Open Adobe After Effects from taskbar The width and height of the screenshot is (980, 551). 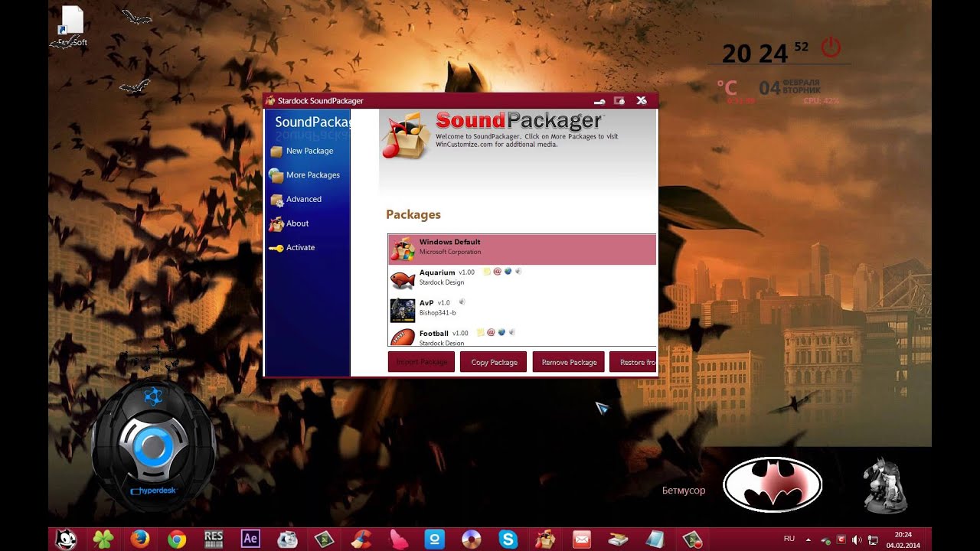[250, 539]
